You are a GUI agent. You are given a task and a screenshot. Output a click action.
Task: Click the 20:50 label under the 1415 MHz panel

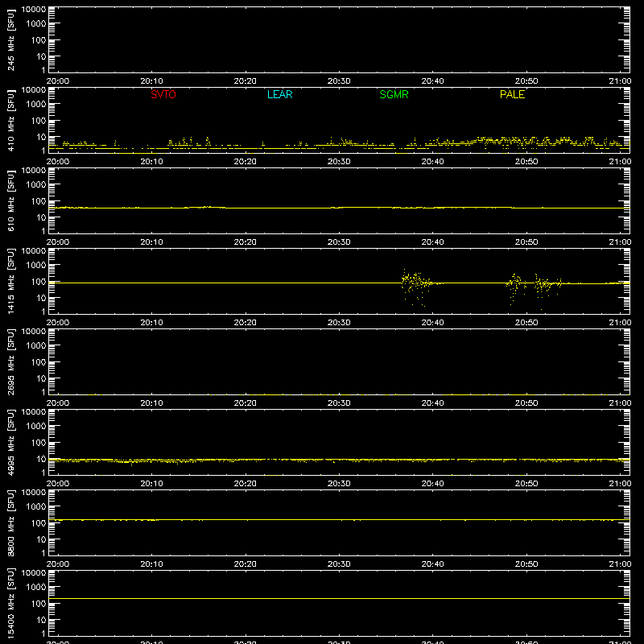(x=526, y=323)
